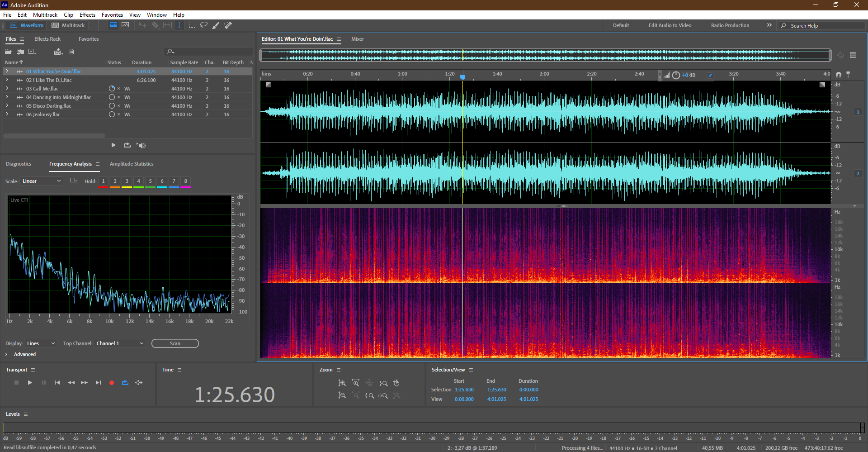Delete selected file with trash icon
The image size is (868, 452).
[x=71, y=52]
